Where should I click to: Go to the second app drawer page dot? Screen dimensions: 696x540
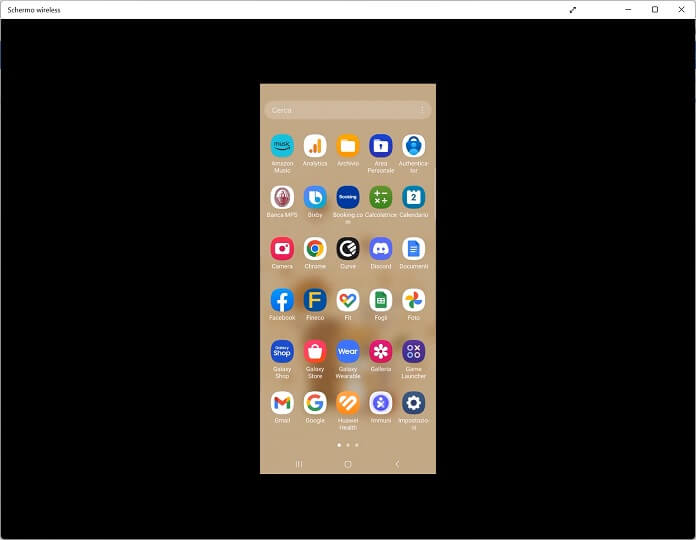point(348,445)
